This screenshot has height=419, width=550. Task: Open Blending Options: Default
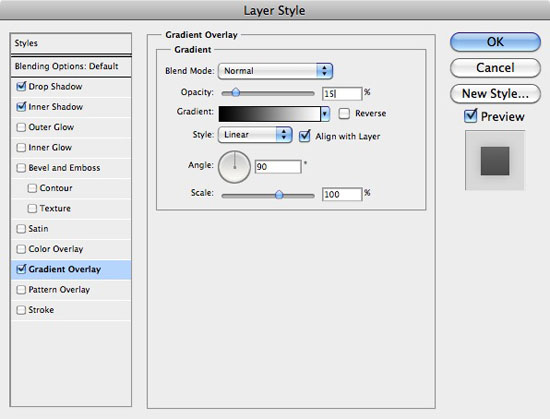click(71, 66)
